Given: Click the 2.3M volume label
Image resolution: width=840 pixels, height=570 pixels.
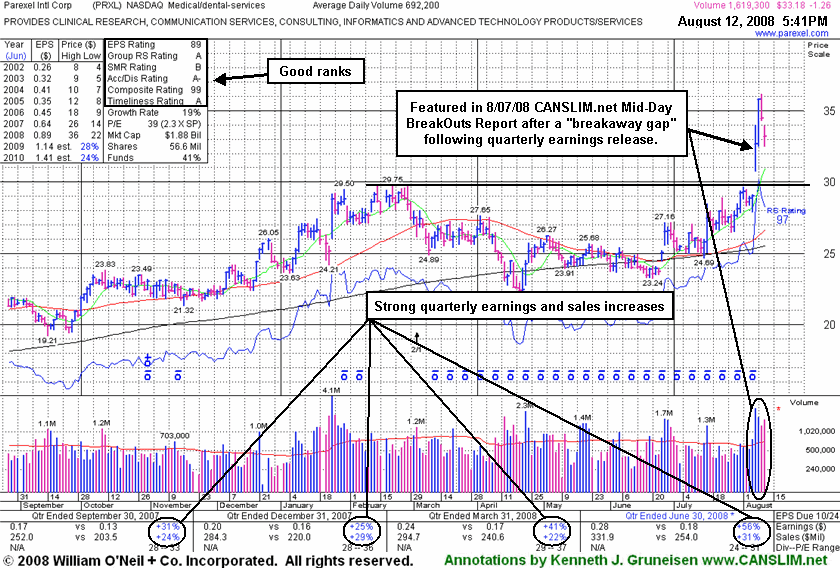Looking at the screenshot, I should point(525,406).
